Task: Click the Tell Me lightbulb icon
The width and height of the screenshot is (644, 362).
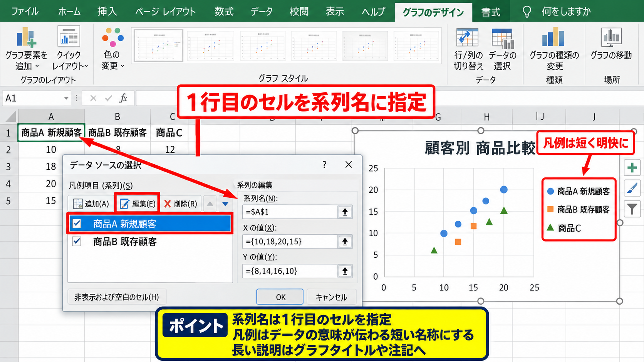Action: click(x=527, y=12)
